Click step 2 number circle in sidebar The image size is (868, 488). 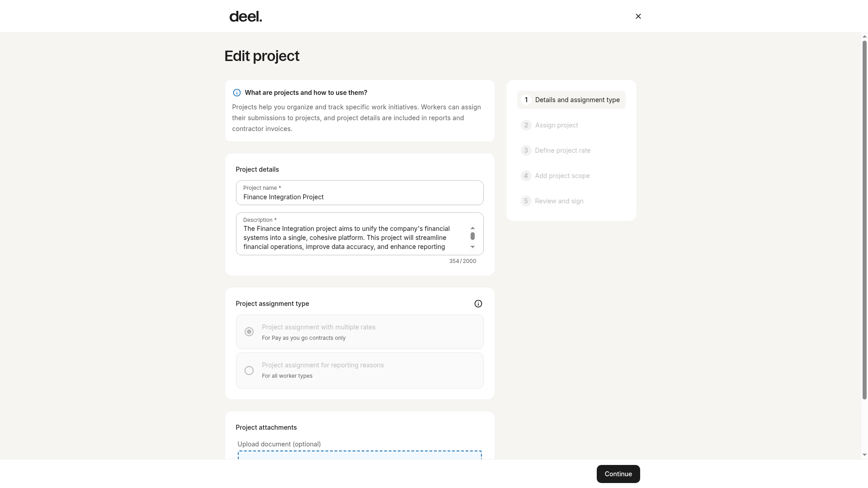coord(526,125)
